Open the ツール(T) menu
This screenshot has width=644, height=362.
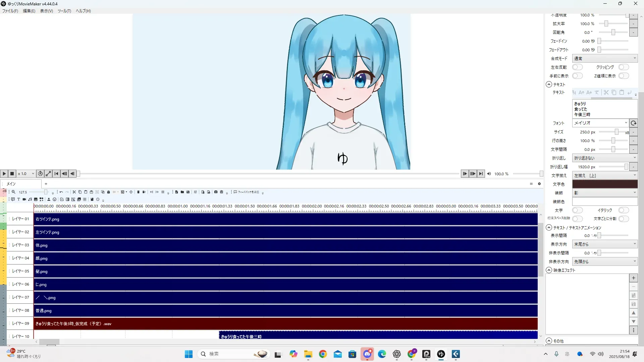pos(64,11)
